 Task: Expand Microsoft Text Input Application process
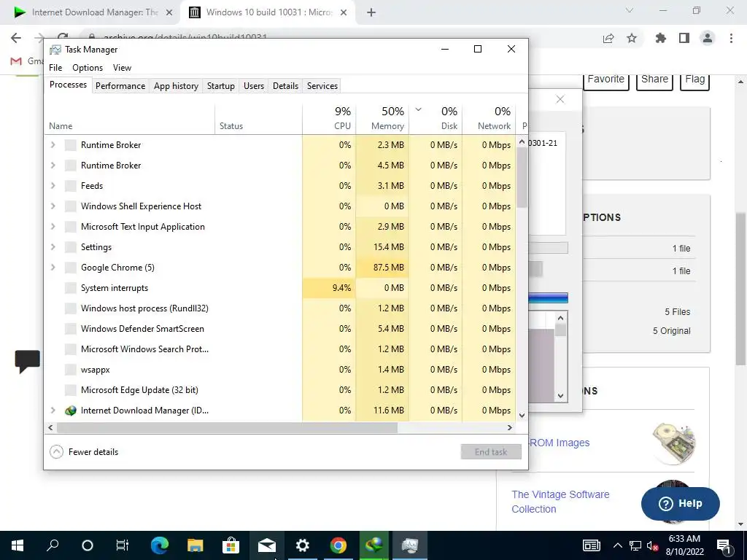click(53, 227)
